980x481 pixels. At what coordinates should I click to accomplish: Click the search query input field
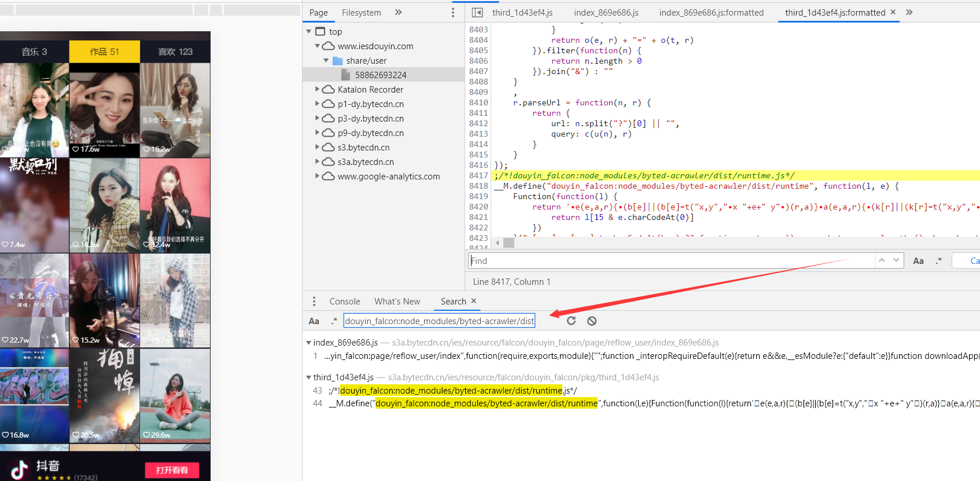[439, 321]
